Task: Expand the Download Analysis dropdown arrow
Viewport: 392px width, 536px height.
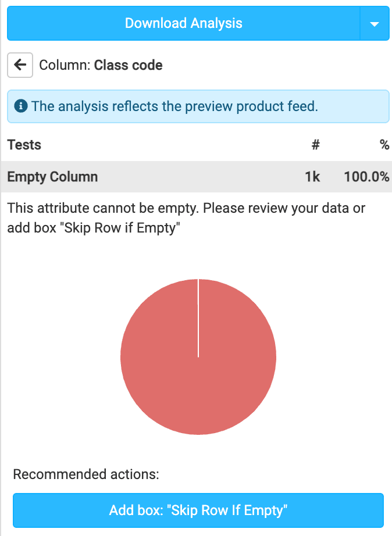Action: coord(375,24)
